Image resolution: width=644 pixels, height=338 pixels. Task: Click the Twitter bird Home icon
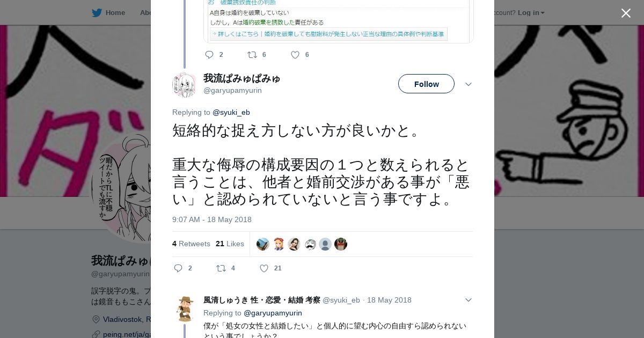(x=97, y=12)
